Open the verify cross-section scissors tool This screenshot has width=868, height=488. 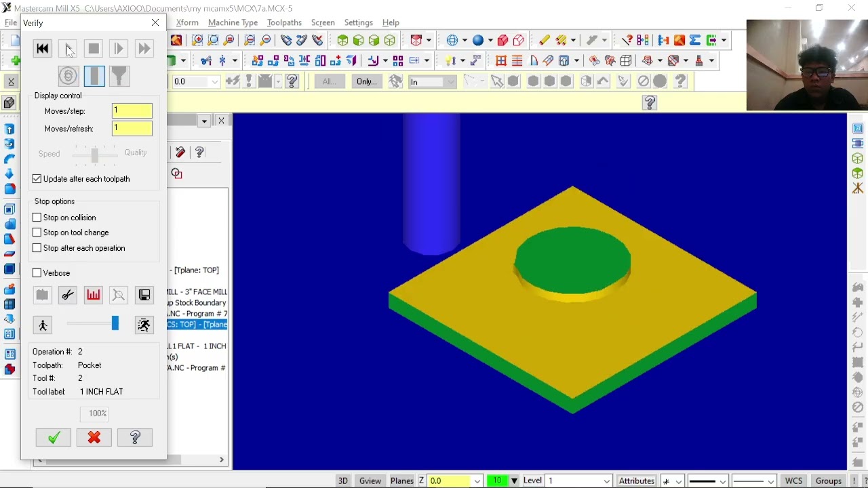click(68, 295)
